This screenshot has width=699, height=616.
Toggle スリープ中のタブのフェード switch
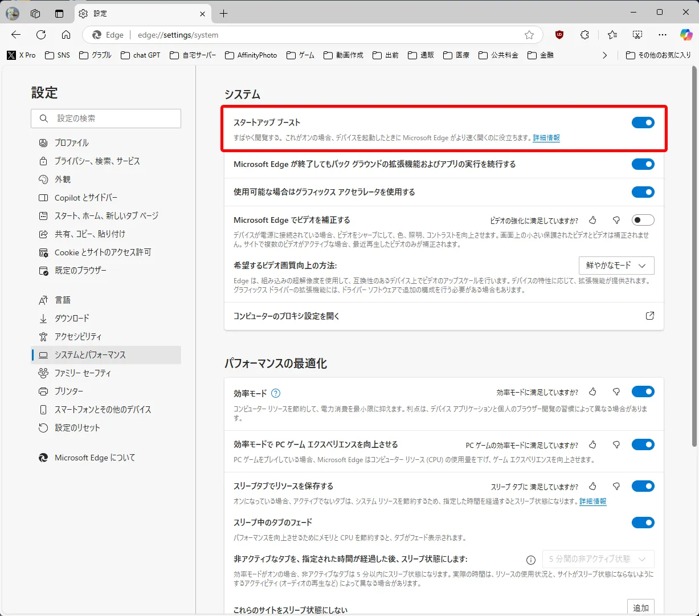click(643, 523)
